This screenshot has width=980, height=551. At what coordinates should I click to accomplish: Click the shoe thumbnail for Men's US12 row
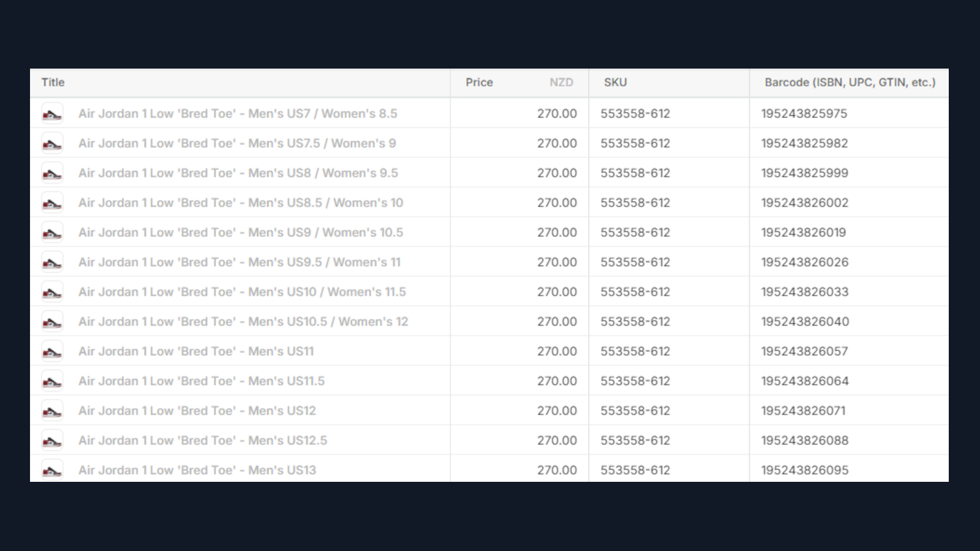52,410
